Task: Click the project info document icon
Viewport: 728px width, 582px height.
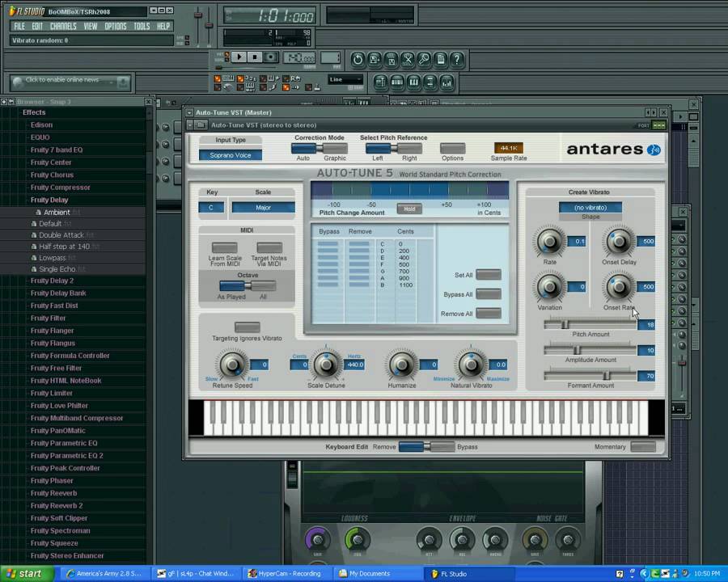Action: point(441,59)
